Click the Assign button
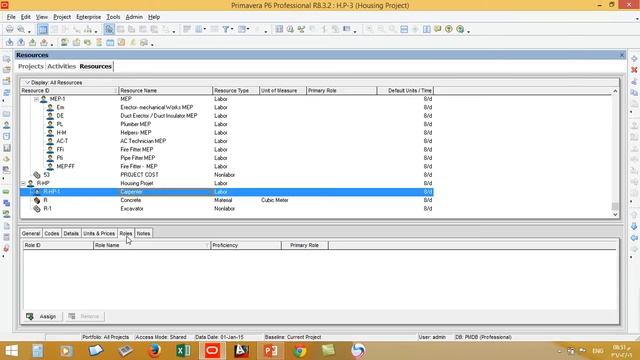 tap(43, 316)
